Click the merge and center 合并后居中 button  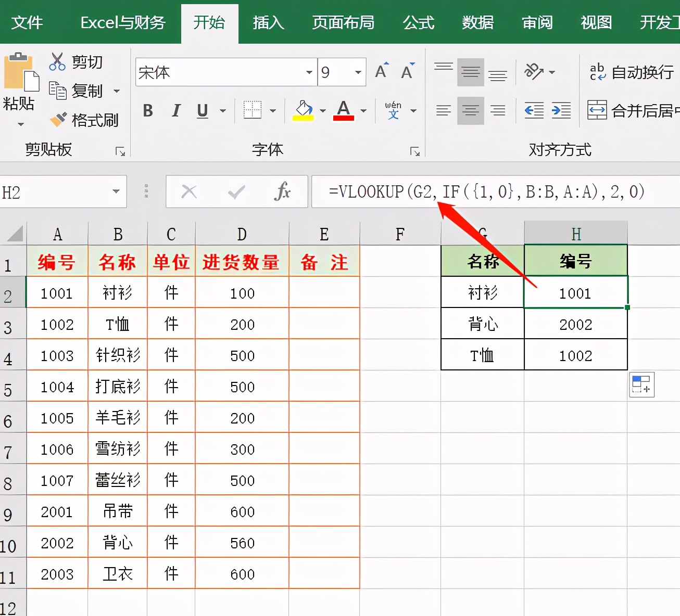[x=634, y=110]
